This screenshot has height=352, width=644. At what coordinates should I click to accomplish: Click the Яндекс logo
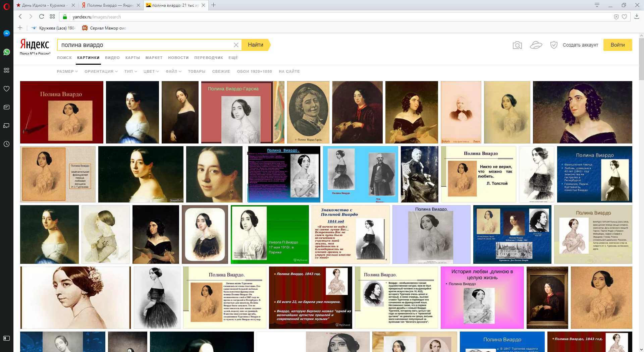pos(35,44)
